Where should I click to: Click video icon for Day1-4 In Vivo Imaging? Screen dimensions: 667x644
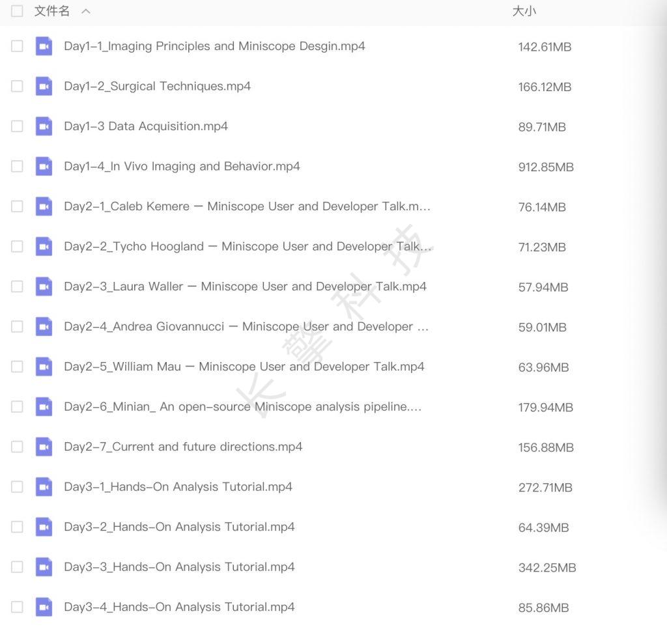tap(44, 167)
